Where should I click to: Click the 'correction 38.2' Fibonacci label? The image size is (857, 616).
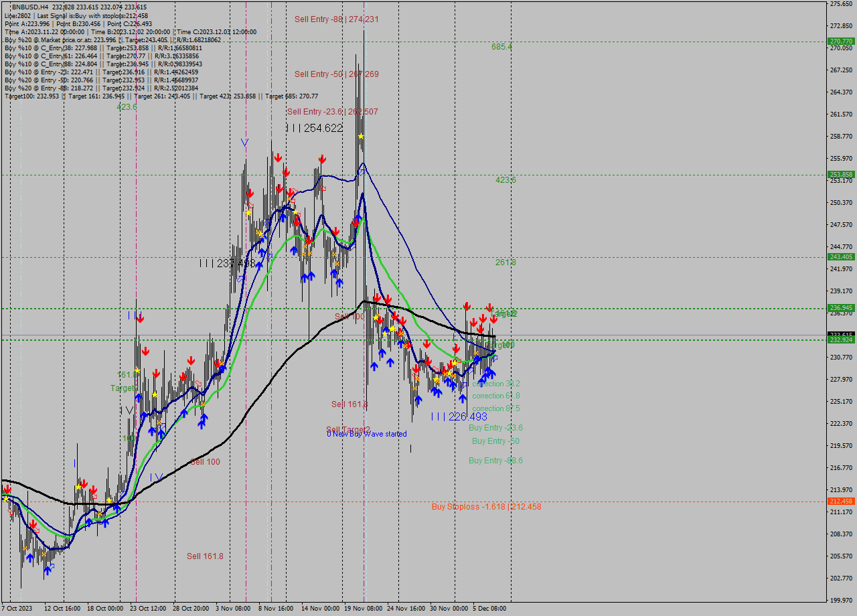point(495,384)
